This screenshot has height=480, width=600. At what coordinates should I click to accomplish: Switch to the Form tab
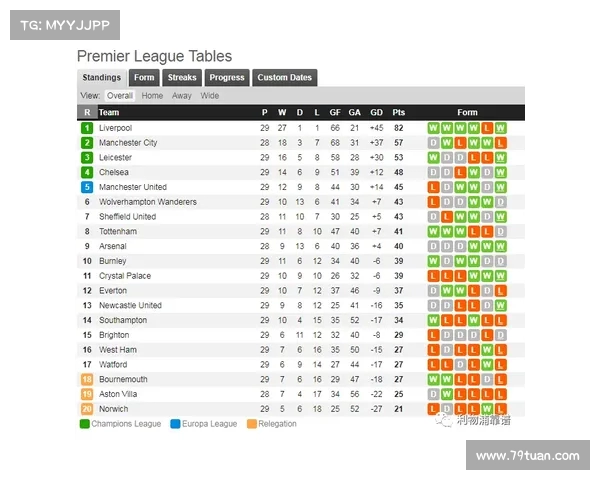(x=145, y=78)
